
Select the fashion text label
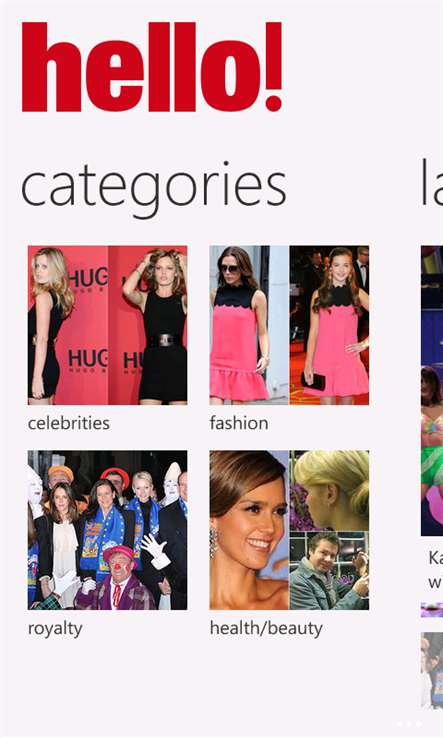pyautogui.click(x=239, y=423)
